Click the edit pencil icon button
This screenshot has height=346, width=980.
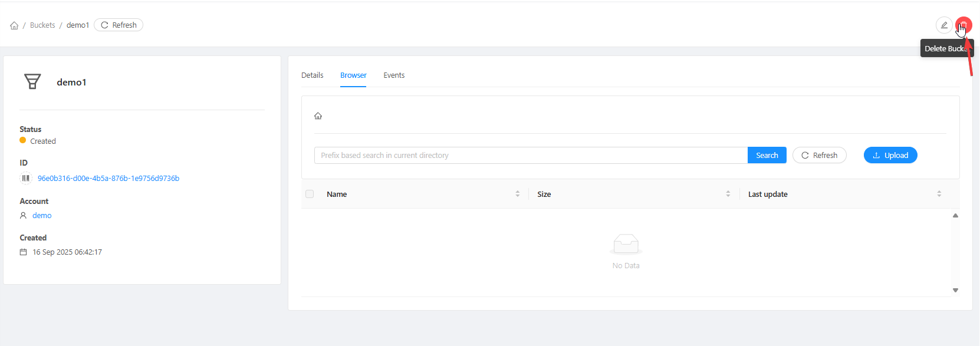pyautogui.click(x=944, y=25)
